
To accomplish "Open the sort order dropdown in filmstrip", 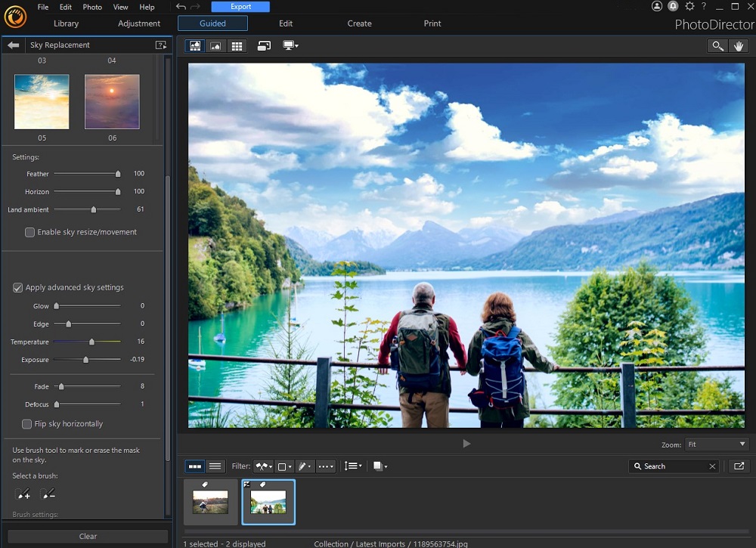I will click(352, 466).
